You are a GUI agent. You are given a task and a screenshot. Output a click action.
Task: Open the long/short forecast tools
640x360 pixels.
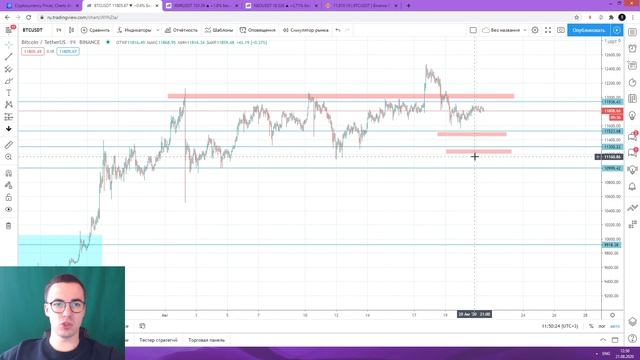tap(9, 117)
